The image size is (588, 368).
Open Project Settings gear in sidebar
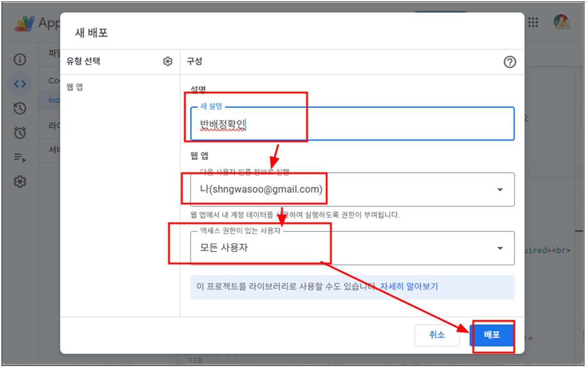20,182
